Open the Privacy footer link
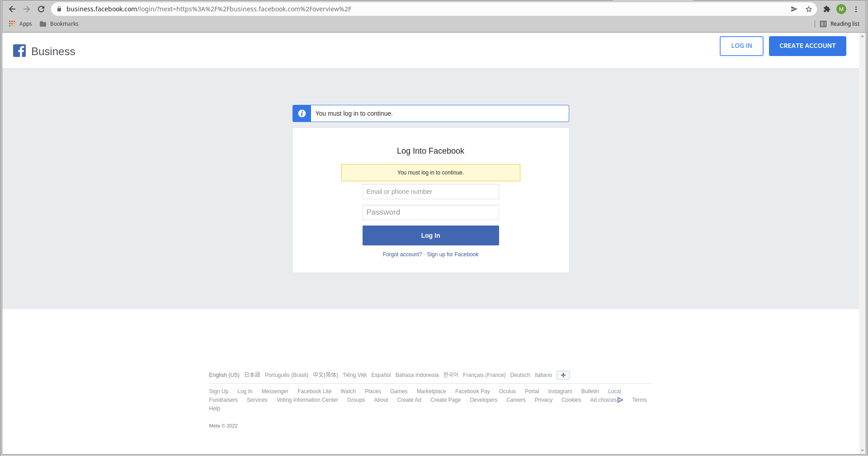868x456 pixels. 543,400
